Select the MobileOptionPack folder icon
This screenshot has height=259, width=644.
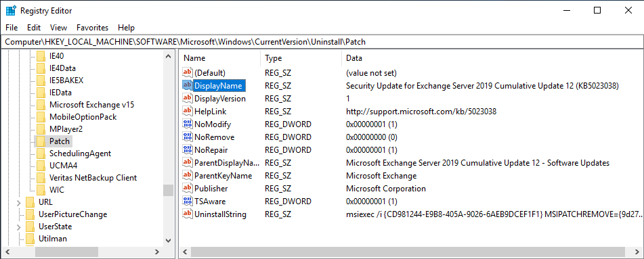[40, 117]
